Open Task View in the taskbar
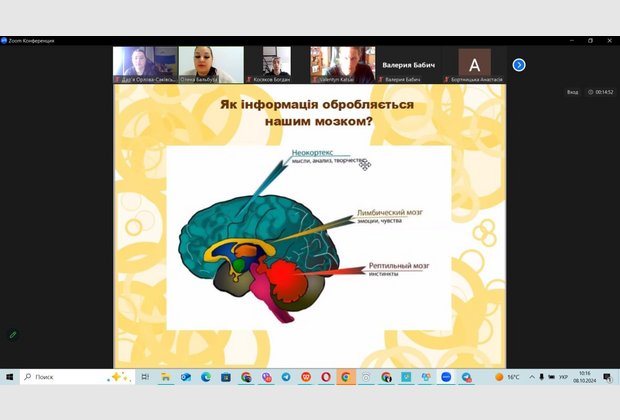The width and height of the screenshot is (620, 420). 145,377
